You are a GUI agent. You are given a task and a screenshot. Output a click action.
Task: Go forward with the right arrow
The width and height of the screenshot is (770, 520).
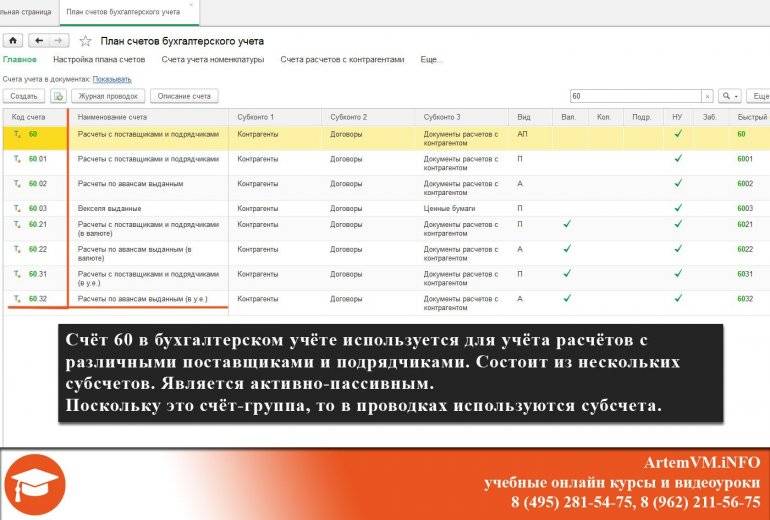click(x=59, y=41)
